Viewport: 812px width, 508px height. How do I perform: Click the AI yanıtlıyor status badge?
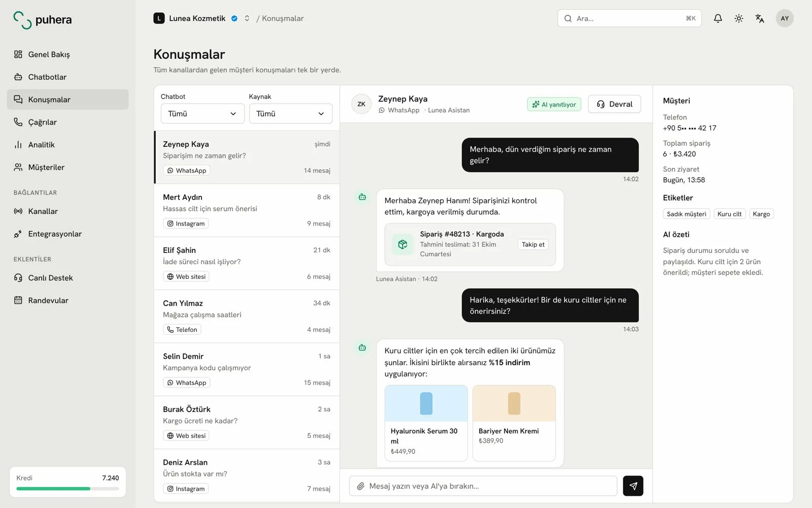pos(554,105)
